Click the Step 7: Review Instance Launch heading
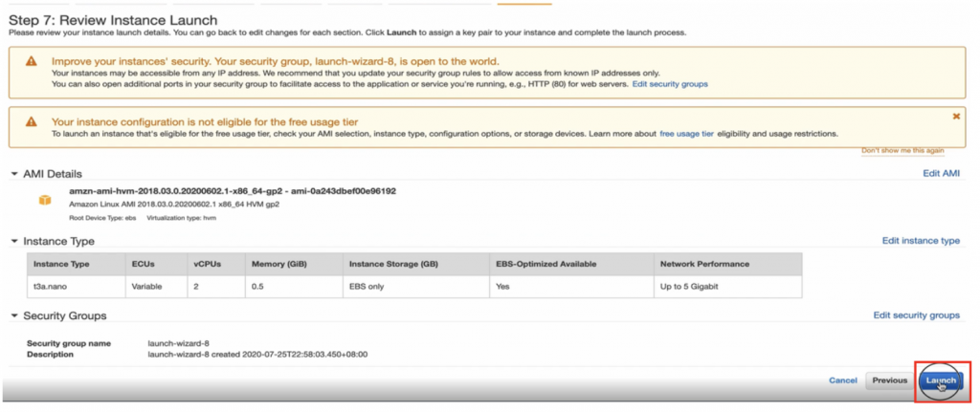Viewport: 980px width, 412px height. click(x=113, y=21)
